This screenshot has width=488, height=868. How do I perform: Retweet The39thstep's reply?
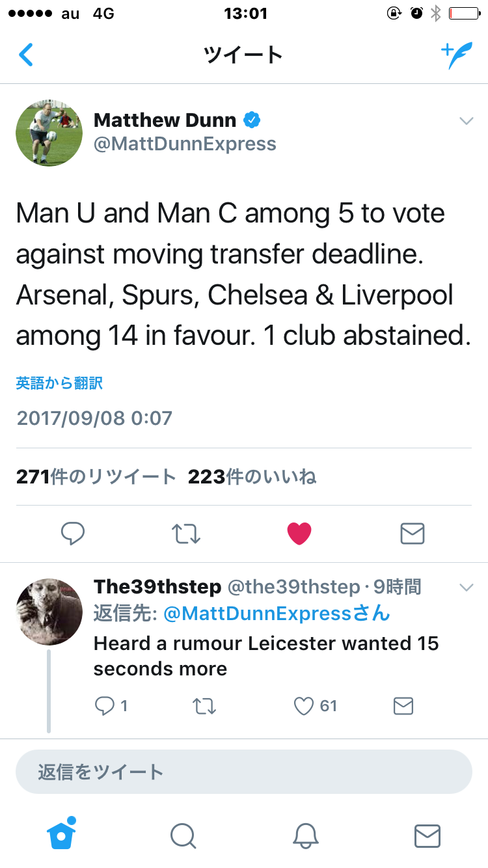[205, 706]
